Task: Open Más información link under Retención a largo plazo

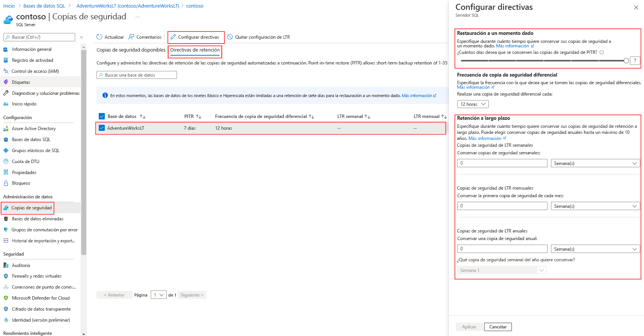Action: point(487,138)
